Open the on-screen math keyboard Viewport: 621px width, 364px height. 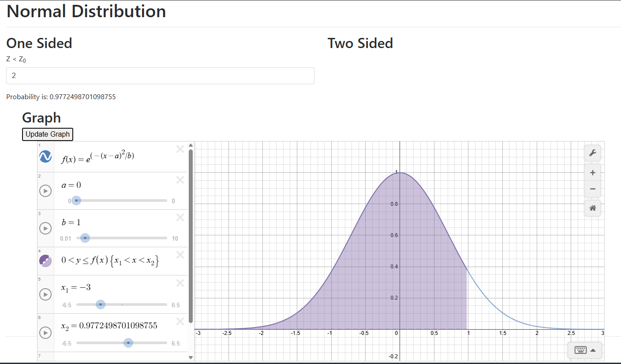click(580, 349)
